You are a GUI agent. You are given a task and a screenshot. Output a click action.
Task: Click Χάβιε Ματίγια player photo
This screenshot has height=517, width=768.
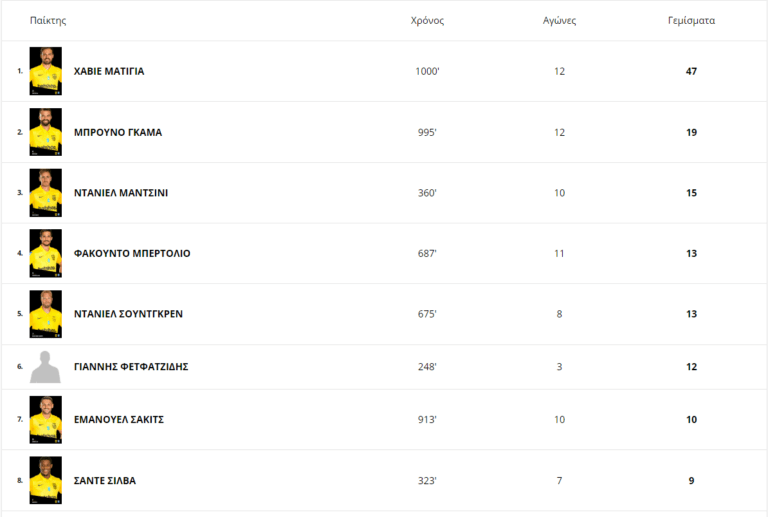tap(46, 71)
